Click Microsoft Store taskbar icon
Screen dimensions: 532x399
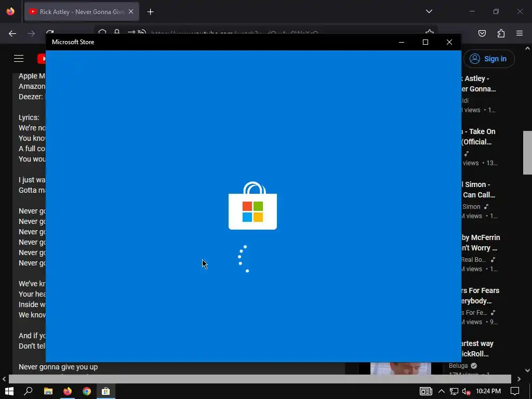(105, 391)
